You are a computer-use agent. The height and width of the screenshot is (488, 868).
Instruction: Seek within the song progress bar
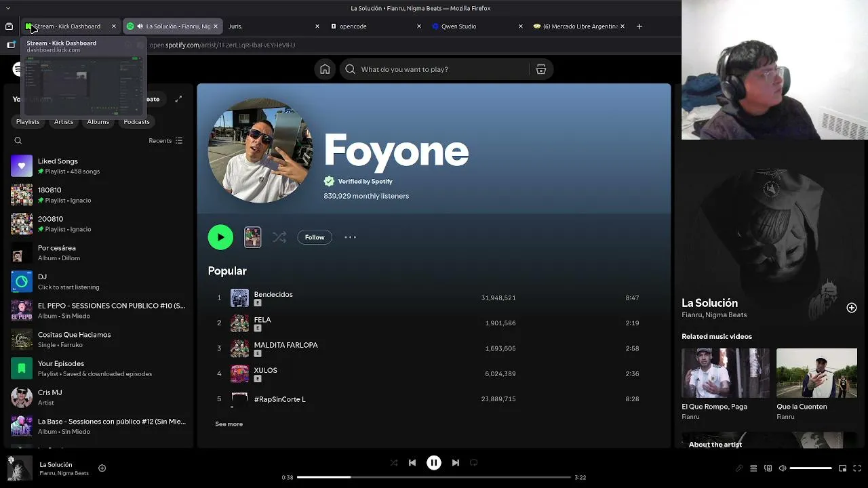[434, 477]
